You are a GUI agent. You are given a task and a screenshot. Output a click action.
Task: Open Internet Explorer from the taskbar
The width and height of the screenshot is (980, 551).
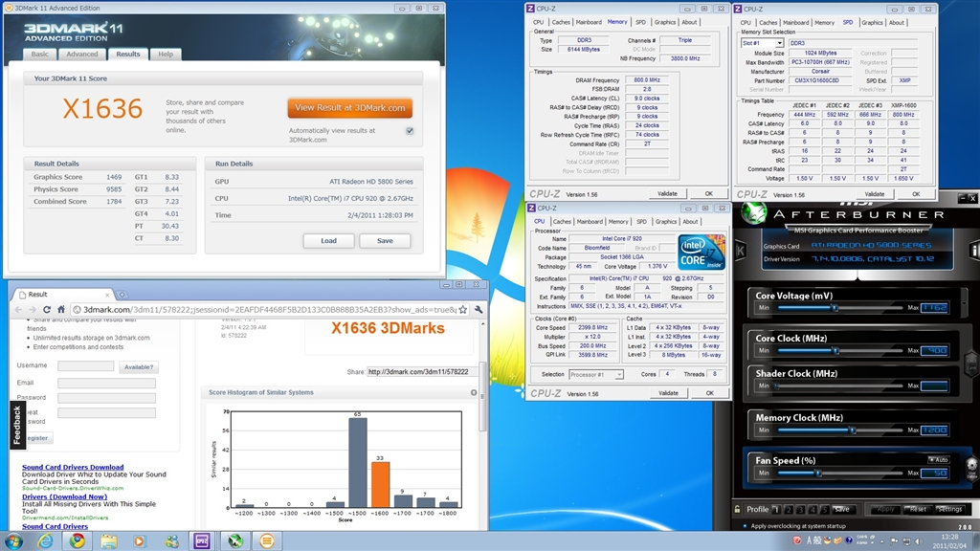45,540
